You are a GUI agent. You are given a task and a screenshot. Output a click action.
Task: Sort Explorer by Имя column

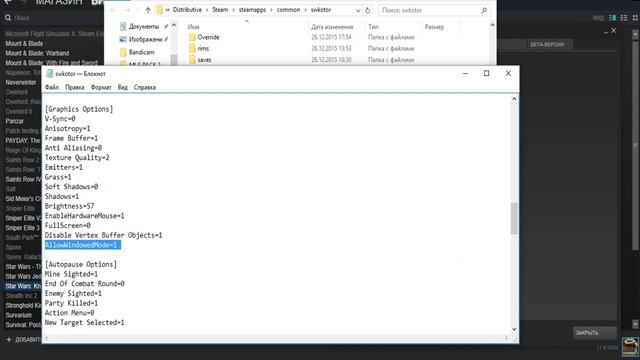[193, 27]
